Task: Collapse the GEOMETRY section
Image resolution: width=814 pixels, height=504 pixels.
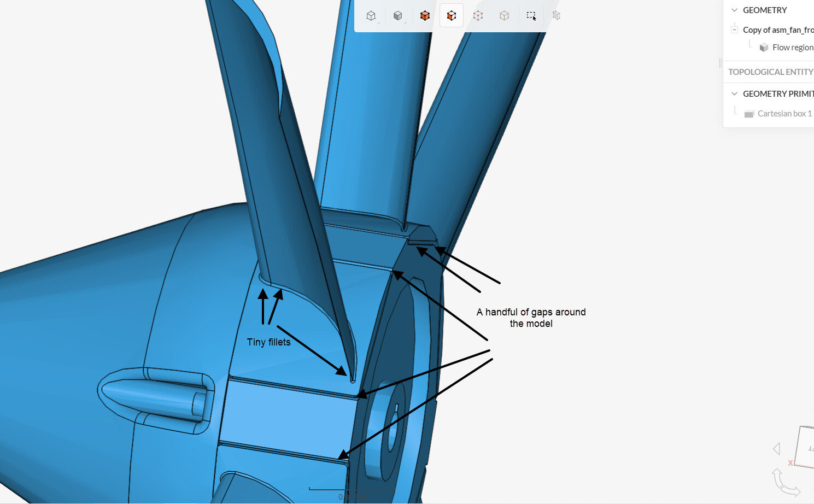Action: coord(735,10)
